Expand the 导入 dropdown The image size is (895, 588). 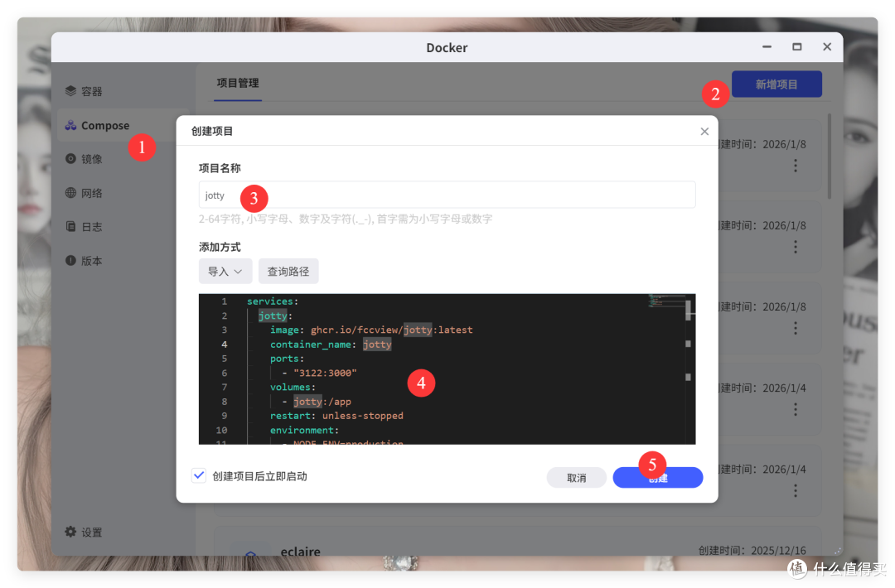point(225,272)
